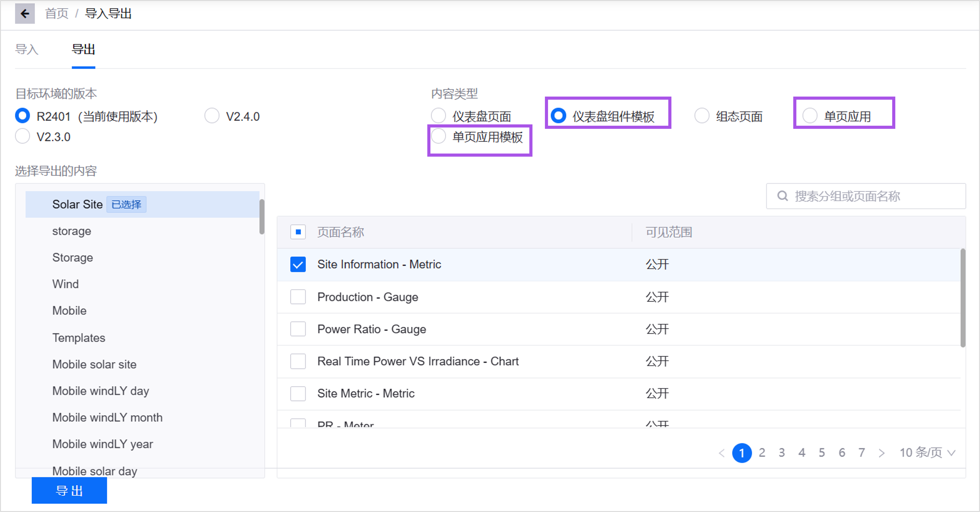Click the search magnifier icon
Viewport: 980px width, 512px height.
pyautogui.click(x=782, y=196)
